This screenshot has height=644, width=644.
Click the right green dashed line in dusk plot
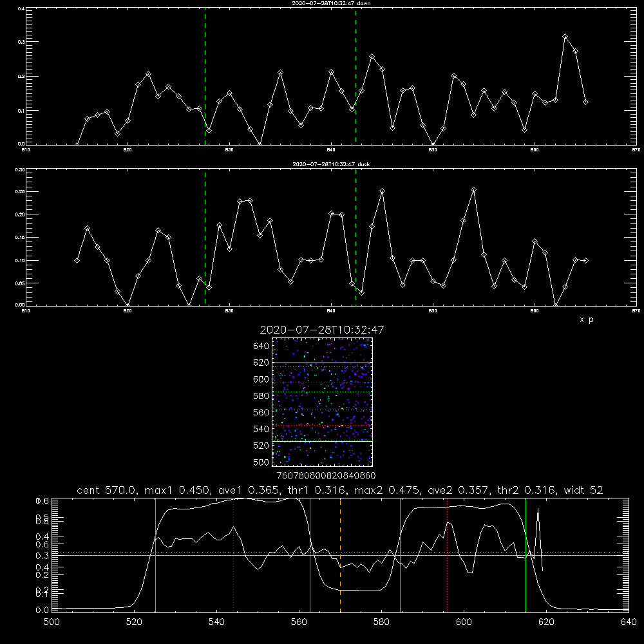(355, 238)
